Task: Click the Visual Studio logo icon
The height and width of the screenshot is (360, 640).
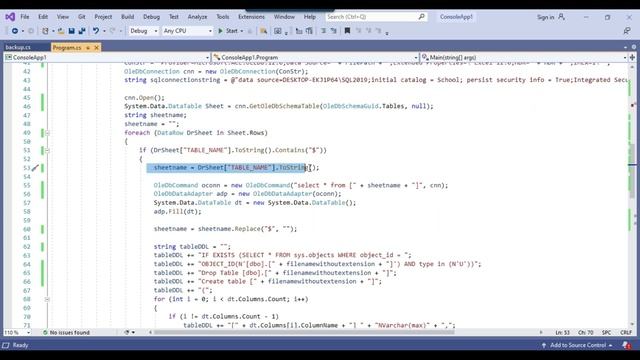Action: 10,17
